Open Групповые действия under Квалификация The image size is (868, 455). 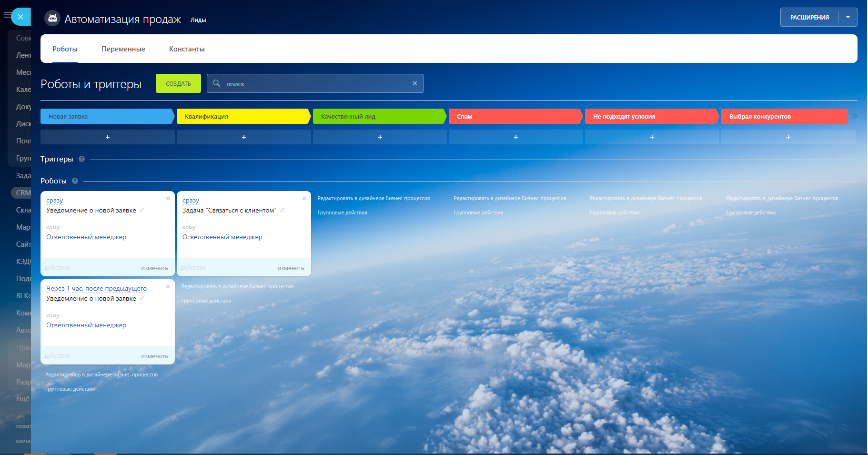click(206, 301)
